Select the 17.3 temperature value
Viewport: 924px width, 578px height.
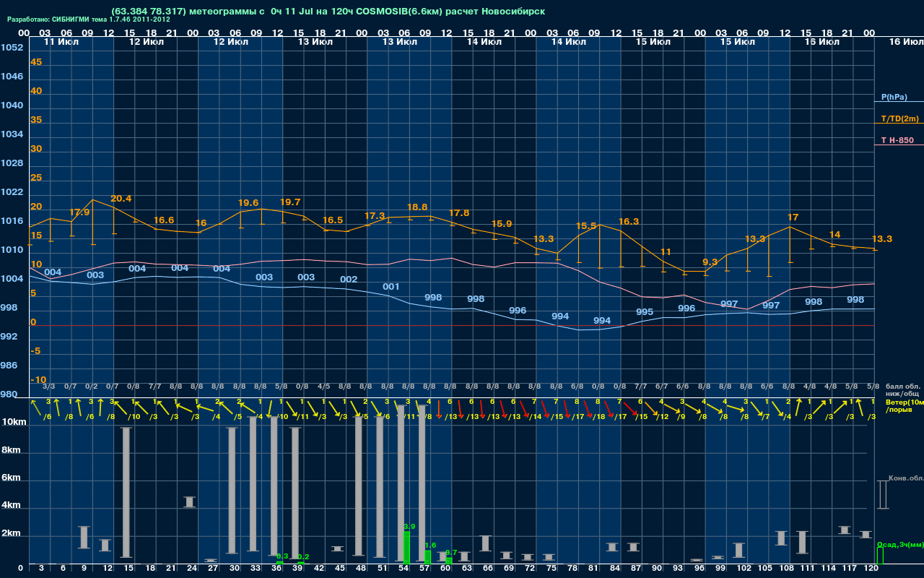[x=375, y=216]
